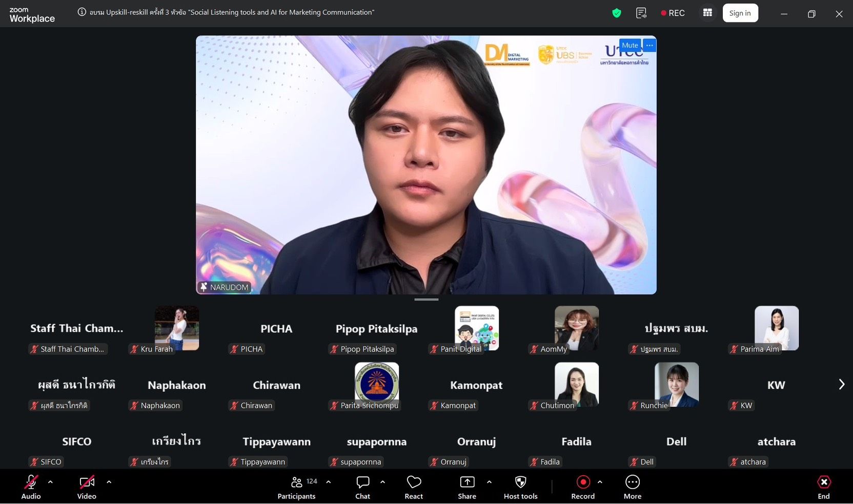The height and width of the screenshot is (504, 853).
Task: Select AomMy's profile thumbnail
Action: pyautogui.click(x=577, y=328)
